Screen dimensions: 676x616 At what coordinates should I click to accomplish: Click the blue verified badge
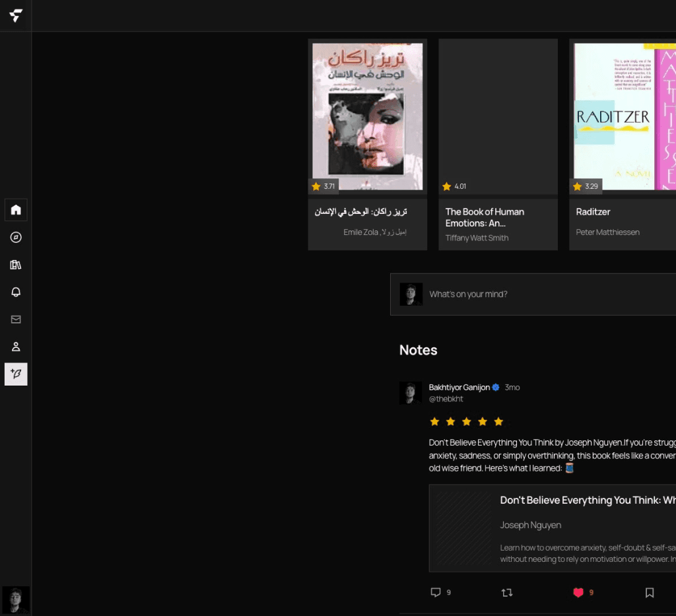[496, 388]
